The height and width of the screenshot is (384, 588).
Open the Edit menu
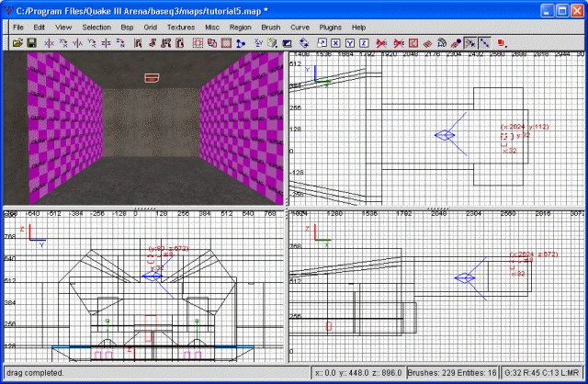39,28
